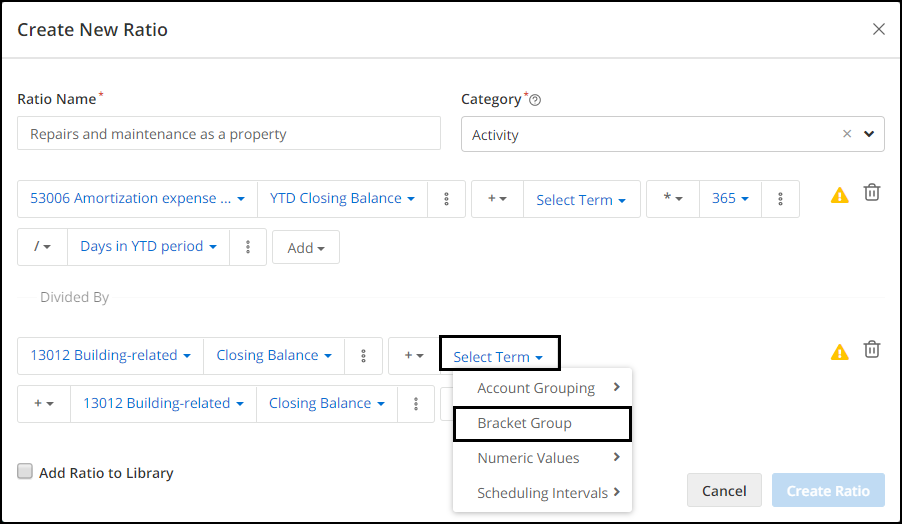Open the Add dropdown button
This screenshot has height=524, width=902.
pos(306,248)
